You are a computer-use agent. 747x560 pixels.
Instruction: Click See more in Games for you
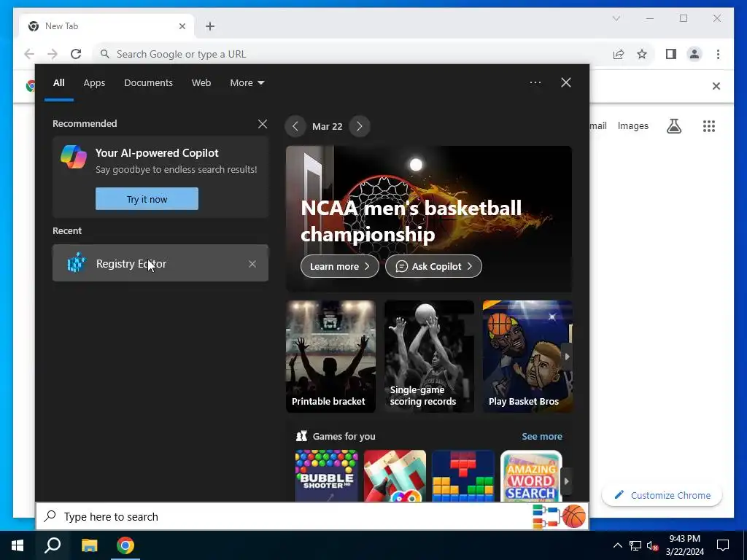542,436
